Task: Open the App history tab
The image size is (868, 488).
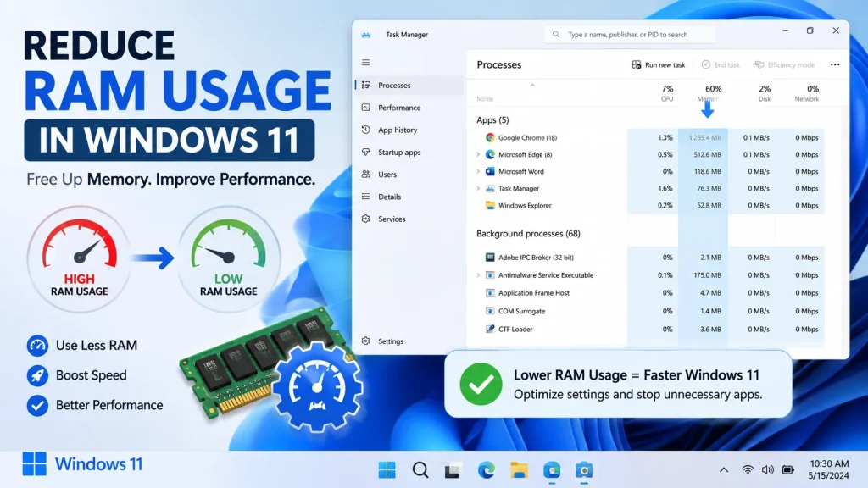Action: [x=409, y=130]
